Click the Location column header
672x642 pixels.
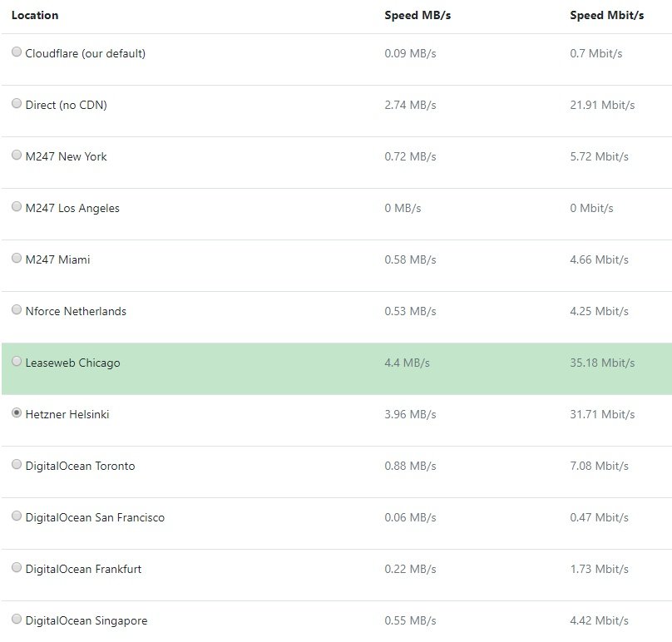click(35, 16)
